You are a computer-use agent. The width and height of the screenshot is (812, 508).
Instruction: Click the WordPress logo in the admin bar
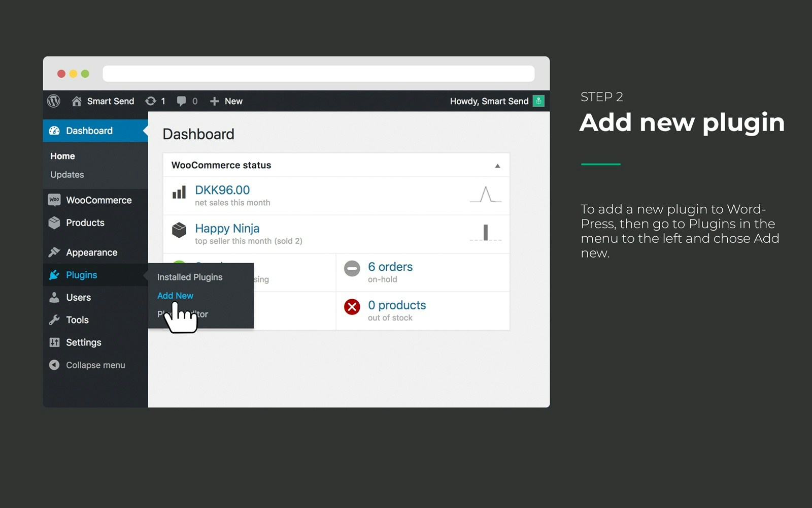click(54, 101)
